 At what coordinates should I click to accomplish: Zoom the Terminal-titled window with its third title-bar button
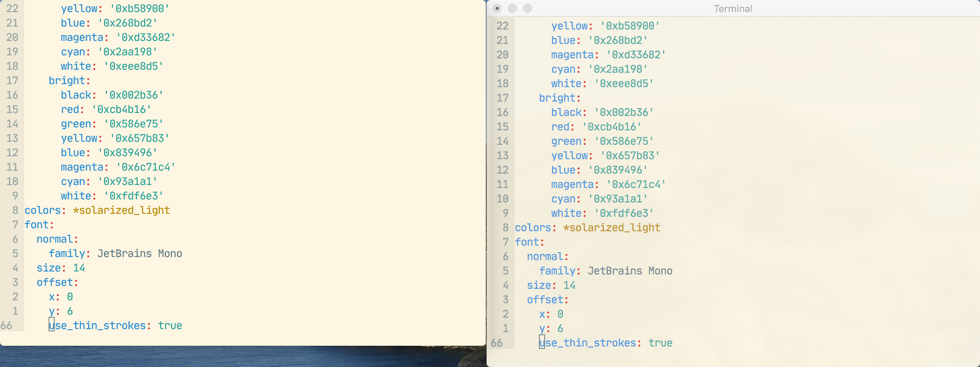pos(528,8)
